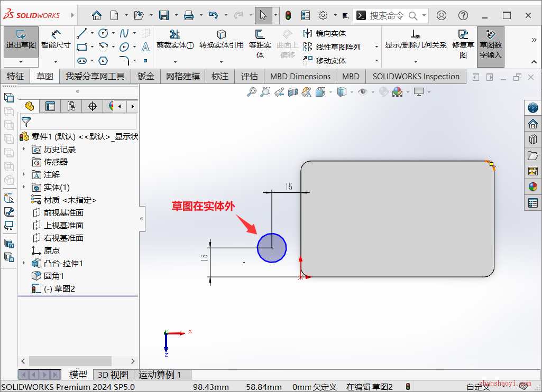The height and width of the screenshot is (392, 542).
Task: Expand the Display Style dropdown arrow
Action: pos(351,91)
